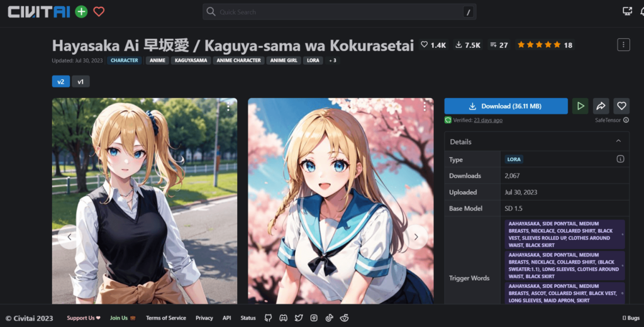Screen dimensions: 644x327
Task: Switch to the v1 version tab
Action: (x=80, y=82)
